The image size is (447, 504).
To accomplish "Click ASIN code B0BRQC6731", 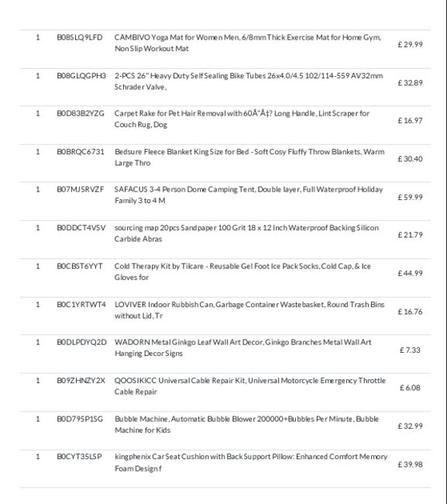I will (x=81, y=151).
